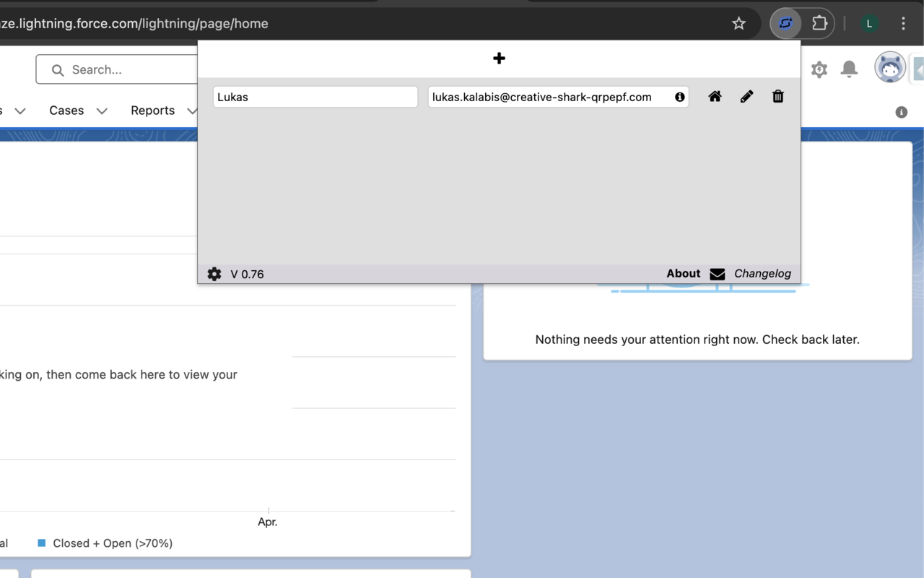
Task: Open extension settings with the gear icon
Action: pyautogui.click(x=214, y=274)
